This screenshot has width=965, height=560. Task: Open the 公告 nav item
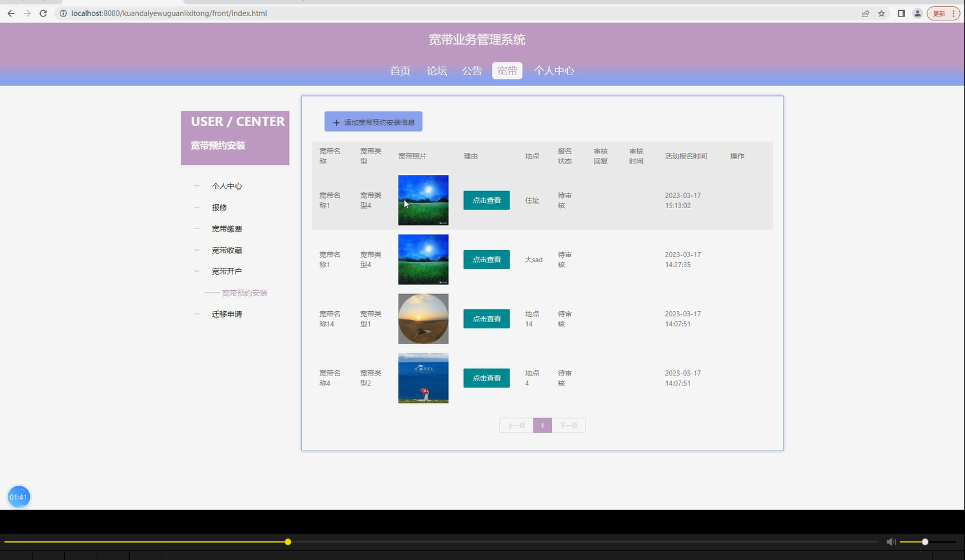[472, 71]
